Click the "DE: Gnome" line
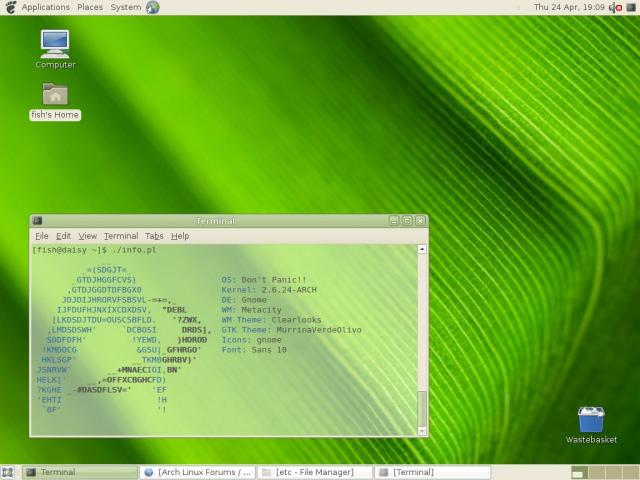Screen dimensions: 640x480 point(244,300)
